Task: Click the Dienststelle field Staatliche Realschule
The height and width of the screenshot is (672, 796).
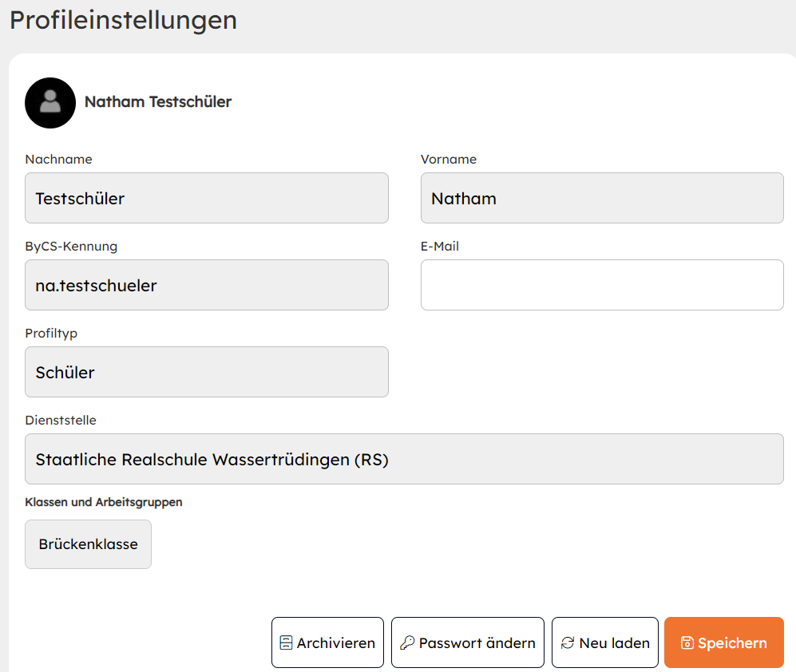Action: (403, 459)
